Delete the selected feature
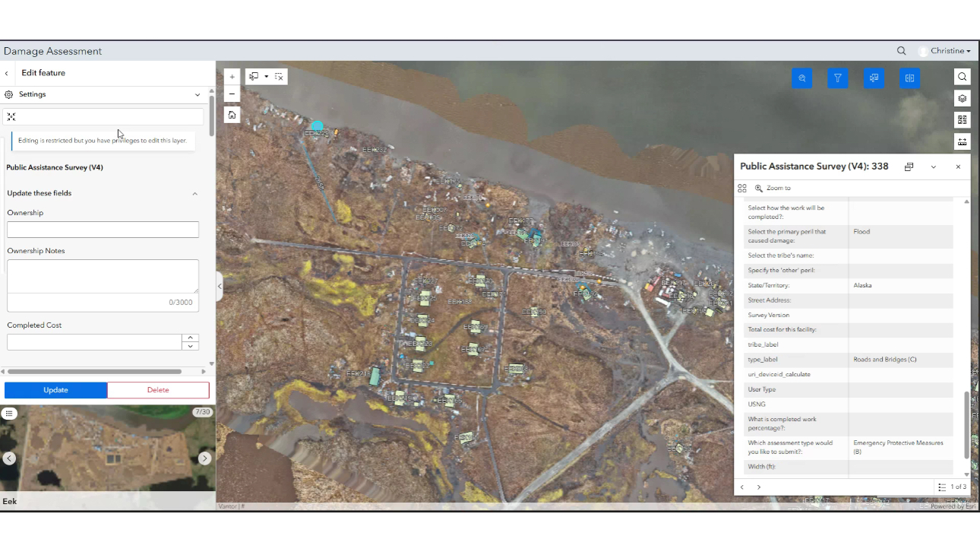Viewport: 980px width, 552px height. pos(158,390)
